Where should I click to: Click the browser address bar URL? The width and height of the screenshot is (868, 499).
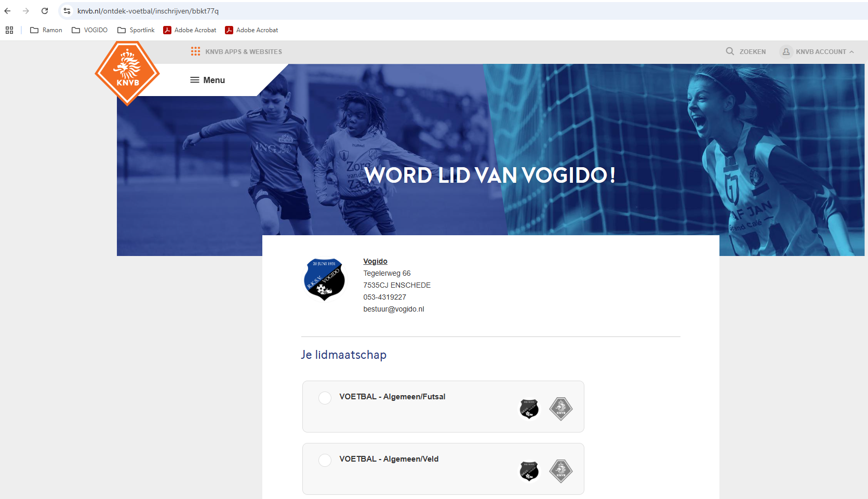[148, 11]
